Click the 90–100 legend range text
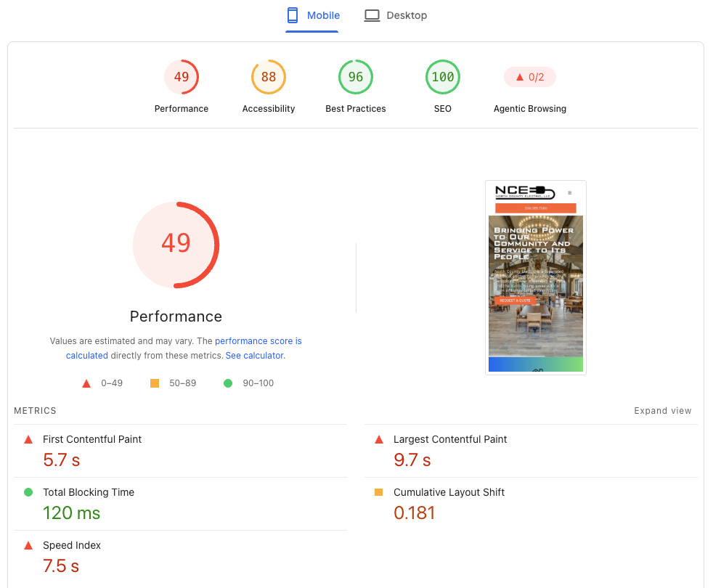Image resolution: width=713 pixels, height=588 pixels. (258, 383)
